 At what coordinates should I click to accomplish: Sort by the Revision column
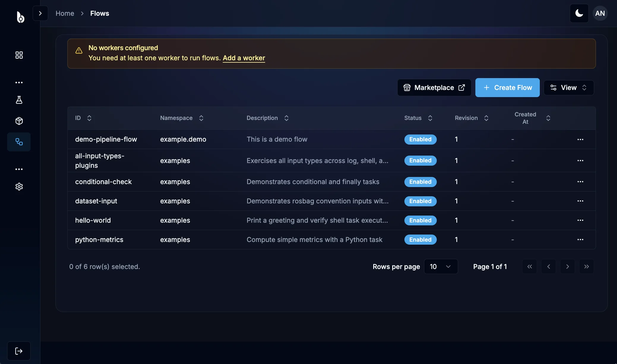pyautogui.click(x=472, y=118)
